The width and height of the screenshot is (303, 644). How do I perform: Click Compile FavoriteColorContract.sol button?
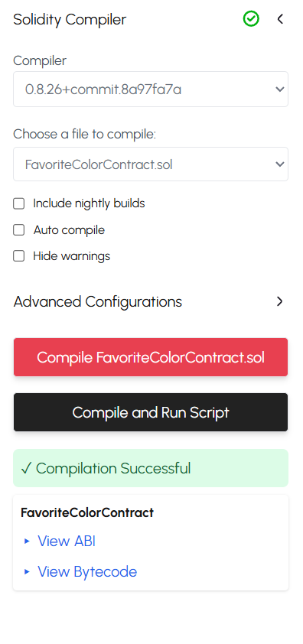pyautogui.click(x=151, y=357)
